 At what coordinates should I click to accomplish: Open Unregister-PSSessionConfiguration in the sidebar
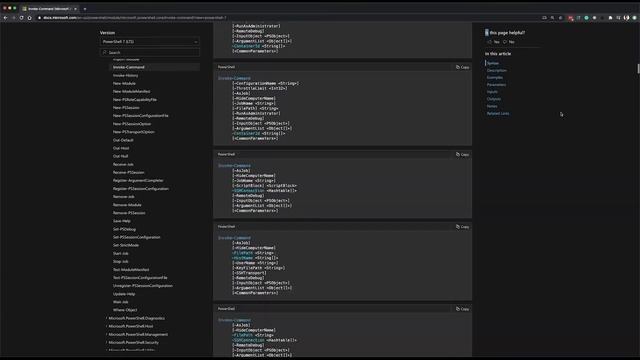143,286
